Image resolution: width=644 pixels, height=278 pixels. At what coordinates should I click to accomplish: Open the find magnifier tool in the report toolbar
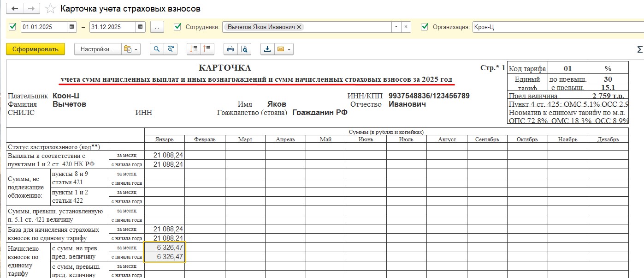(157, 49)
